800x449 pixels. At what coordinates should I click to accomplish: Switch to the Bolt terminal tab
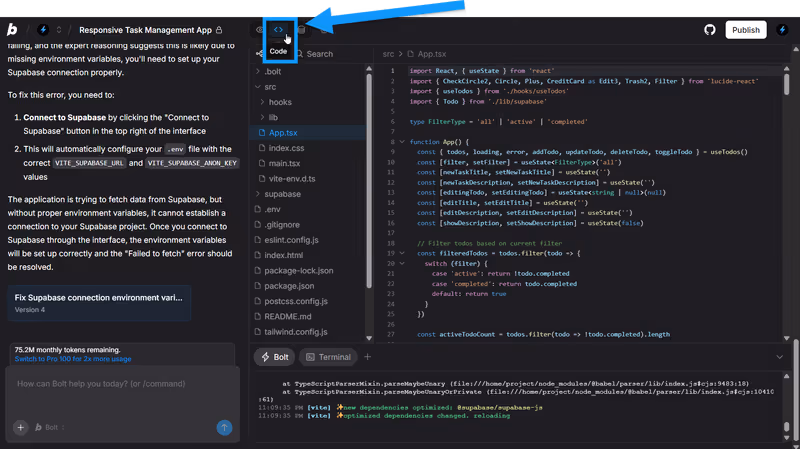(274, 357)
